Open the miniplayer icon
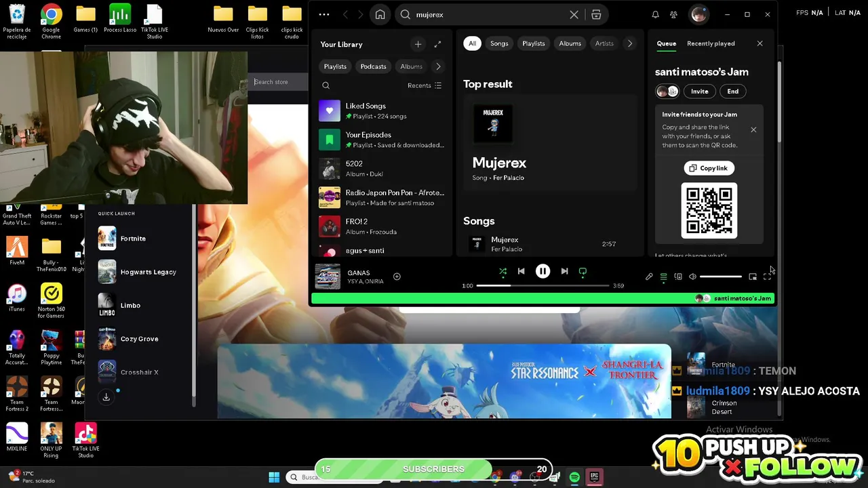This screenshot has height=488, width=868. (753, 277)
